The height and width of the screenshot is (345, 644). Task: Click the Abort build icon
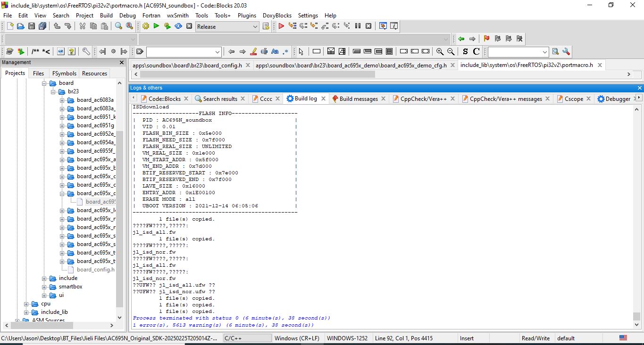tap(189, 26)
